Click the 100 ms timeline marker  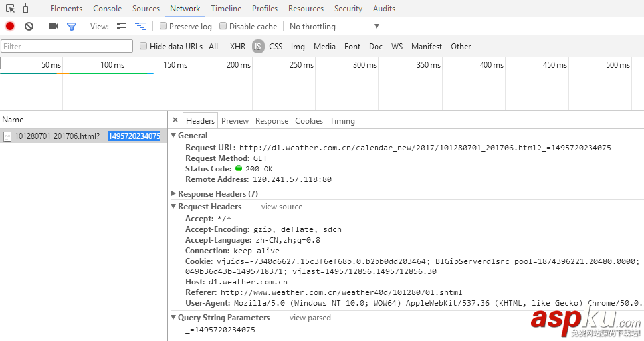(x=112, y=65)
